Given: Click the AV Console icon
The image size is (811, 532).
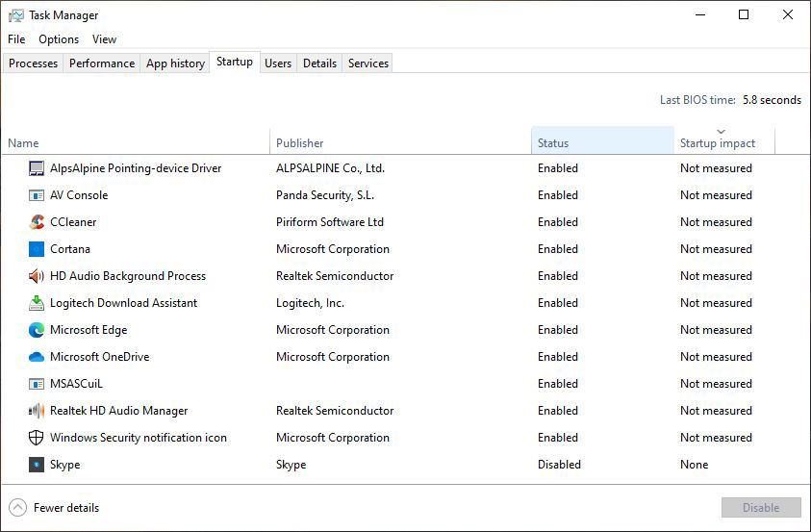Looking at the screenshot, I should pos(37,195).
